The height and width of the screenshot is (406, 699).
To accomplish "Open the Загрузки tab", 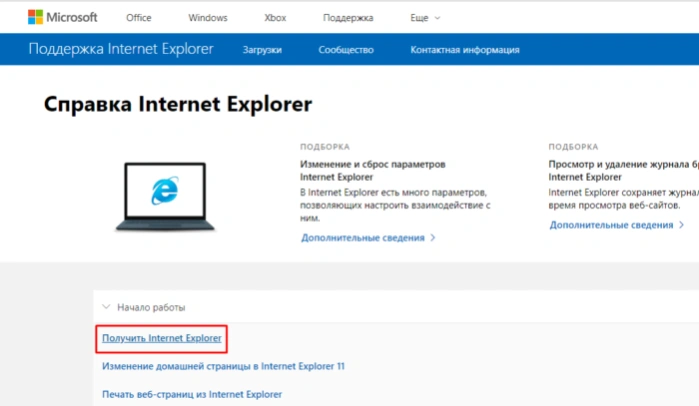I will 262,50.
